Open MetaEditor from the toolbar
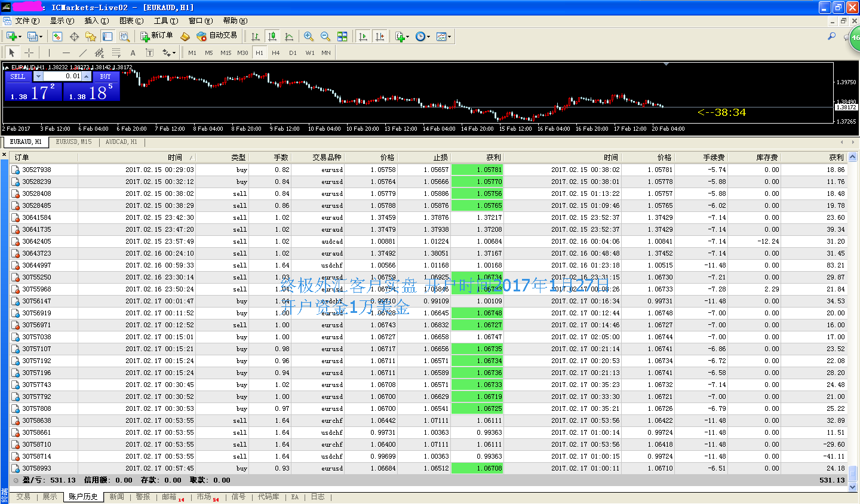The width and height of the screenshot is (860, 504). coord(185,36)
